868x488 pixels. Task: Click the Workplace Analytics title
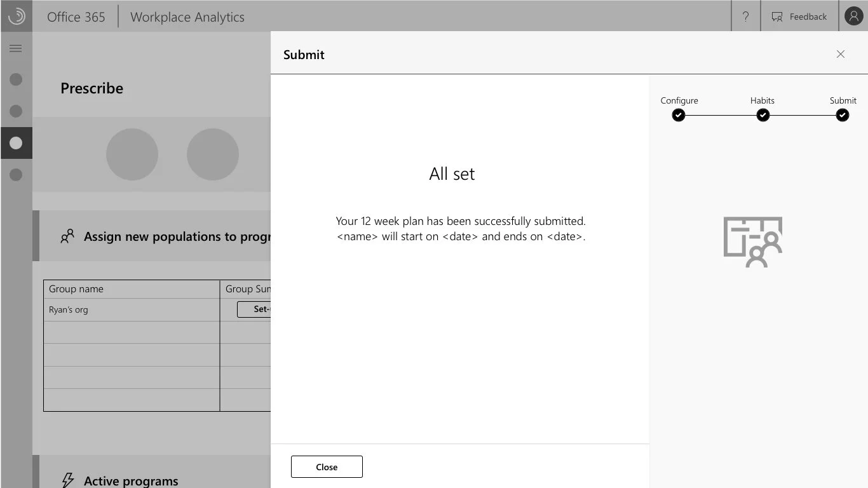tap(187, 17)
